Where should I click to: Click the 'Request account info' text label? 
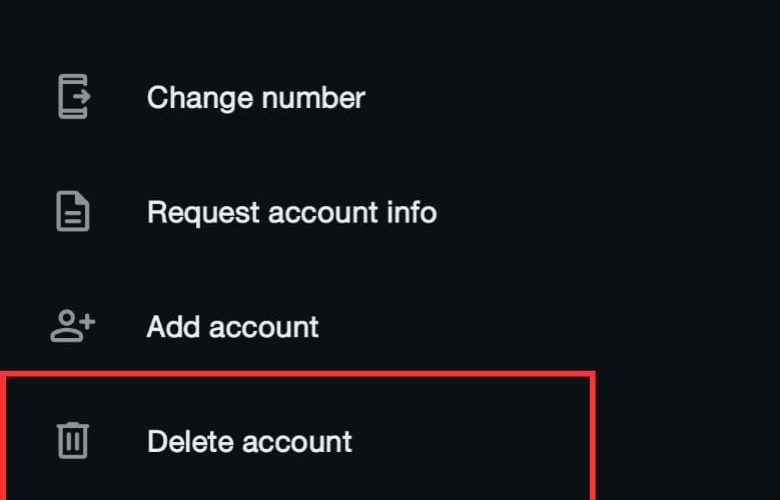tap(291, 212)
